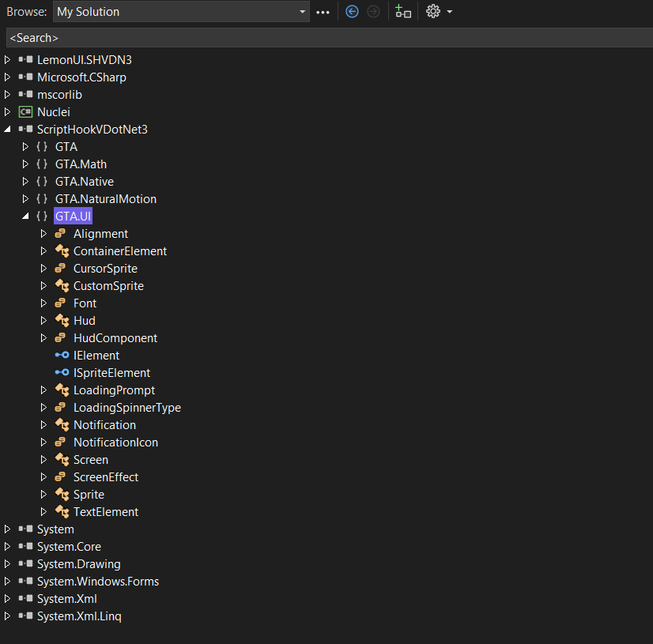Click the TextElement class icon
Viewport: 653px width, 644px height.
62,512
